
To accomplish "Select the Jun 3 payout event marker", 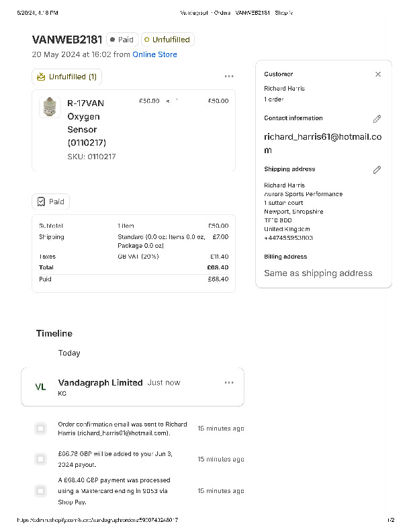I will [41, 459].
